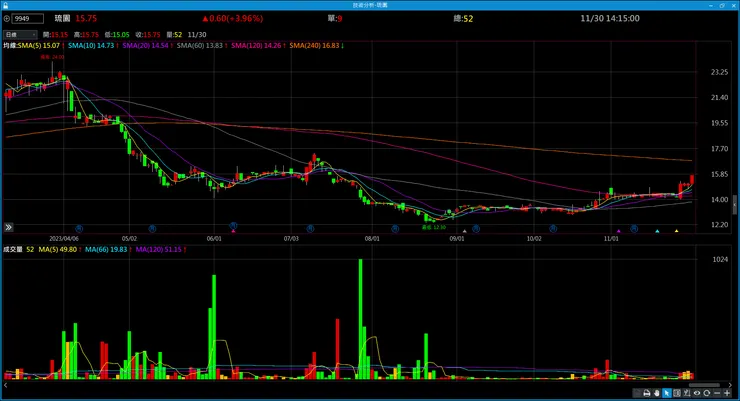This screenshot has height=401, width=740.
Task: Click the print icon in bottom toolbar
Action: 647,393
